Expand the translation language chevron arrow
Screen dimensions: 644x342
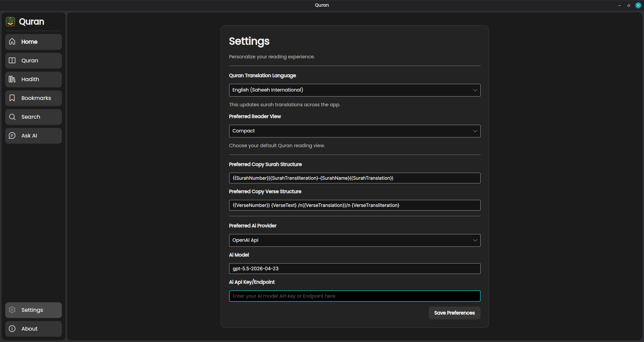tap(475, 90)
